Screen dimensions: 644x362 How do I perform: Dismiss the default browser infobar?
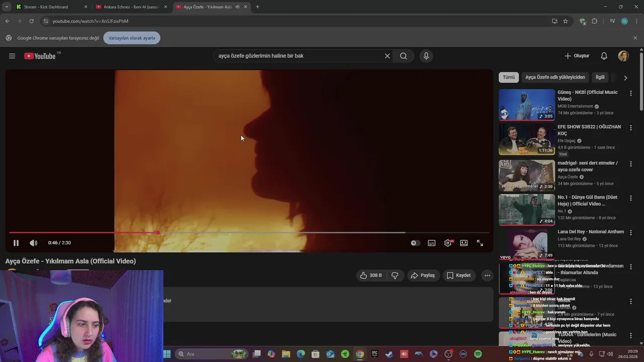click(x=635, y=38)
